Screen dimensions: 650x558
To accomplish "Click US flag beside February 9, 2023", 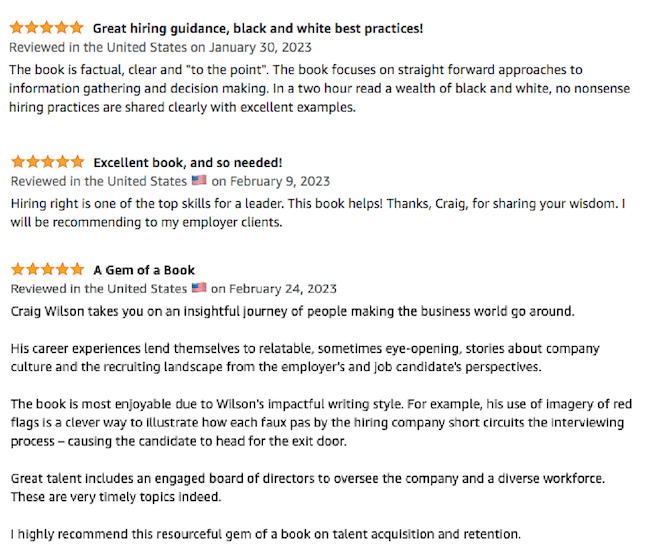I will tap(199, 182).
